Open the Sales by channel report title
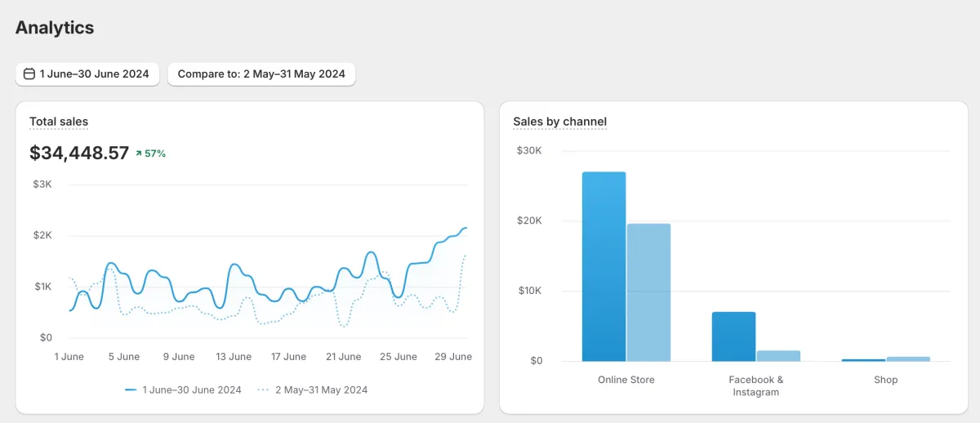Viewport: 980px width, 423px height. tap(560, 122)
